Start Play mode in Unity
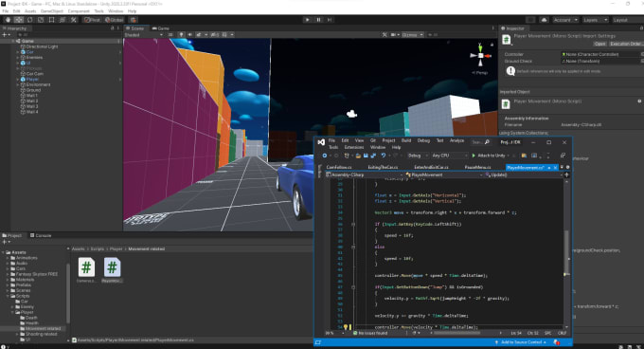 [x=307, y=20]
